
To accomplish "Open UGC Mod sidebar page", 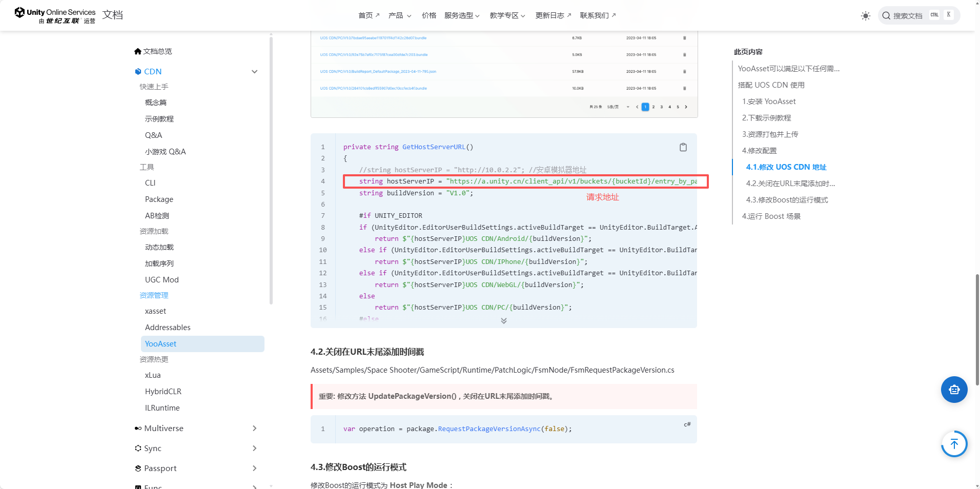I will point(162,280).
